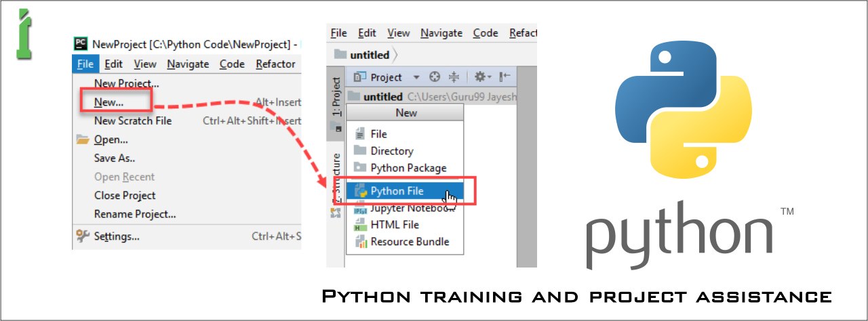Screen dimensions: 868x321
Task: Open the File menu in NewProject window
Action: (x=85, y=64)
